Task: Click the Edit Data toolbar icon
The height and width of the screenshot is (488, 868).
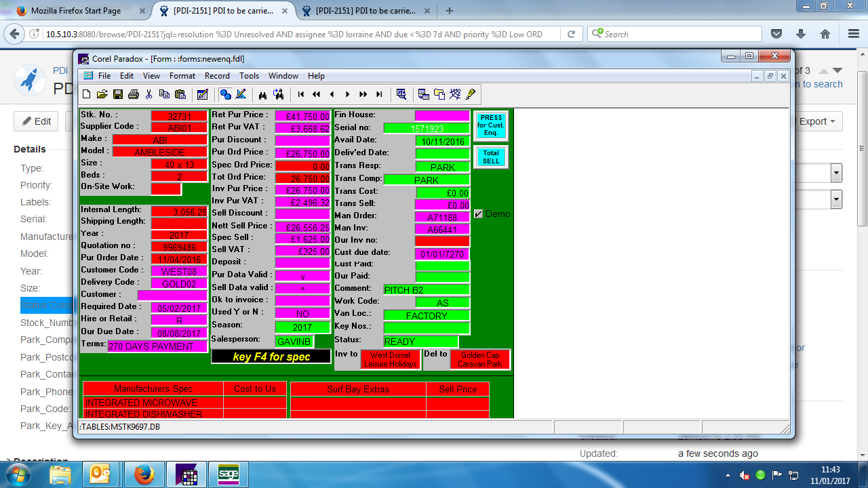Action: pos(202,94)
